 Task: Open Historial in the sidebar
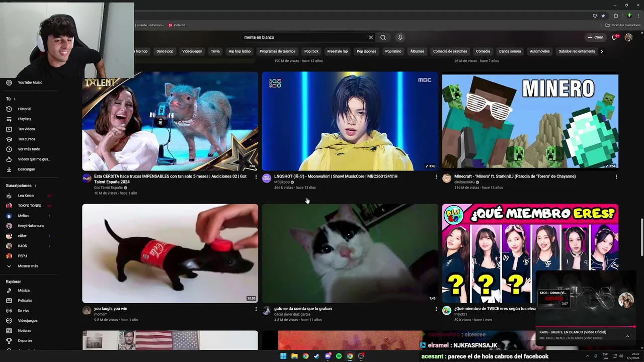click(x=24, y=109)
